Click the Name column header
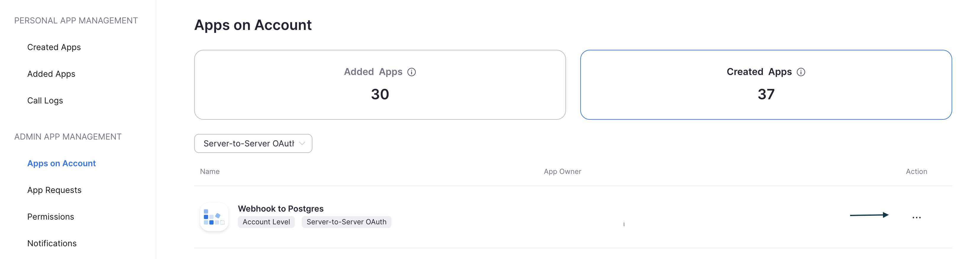 point(209,172)
